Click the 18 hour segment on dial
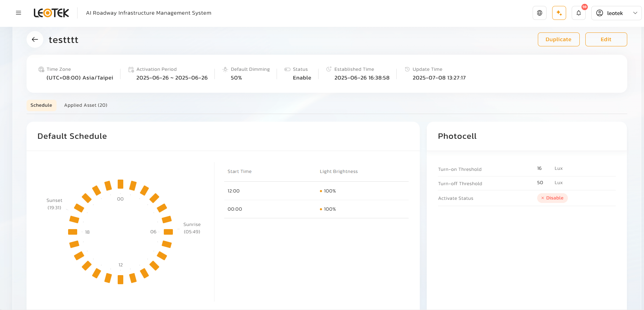The image size is (644, 310). point(73,232)
